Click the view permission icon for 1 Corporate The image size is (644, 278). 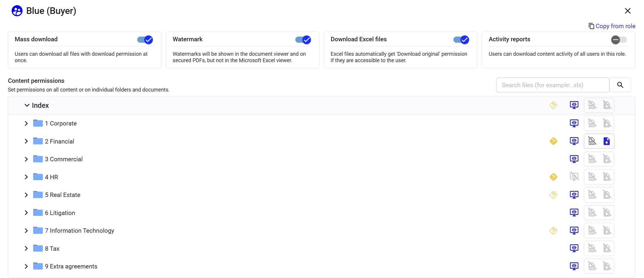coord(574,123)
